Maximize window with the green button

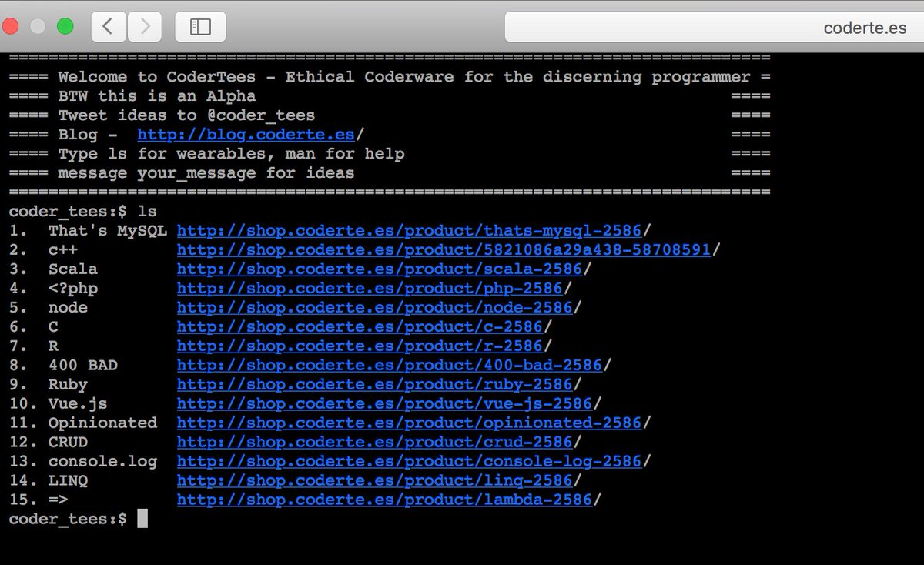pos(65,26)
